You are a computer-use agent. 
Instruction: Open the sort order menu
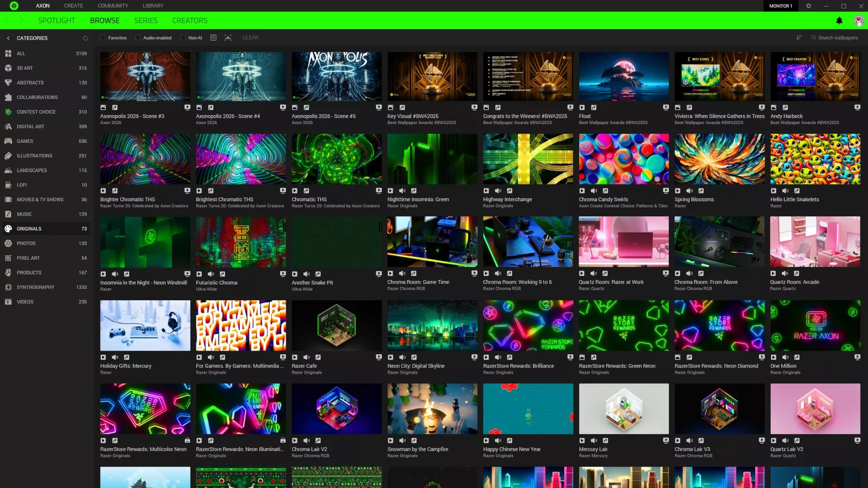click(799, 38)
